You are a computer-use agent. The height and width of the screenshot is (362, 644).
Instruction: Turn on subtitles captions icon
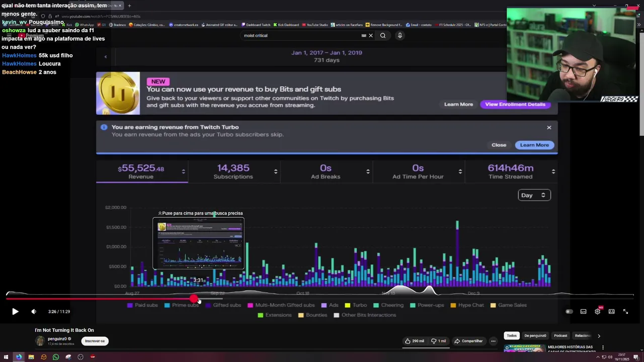click(x=583, y=312)
